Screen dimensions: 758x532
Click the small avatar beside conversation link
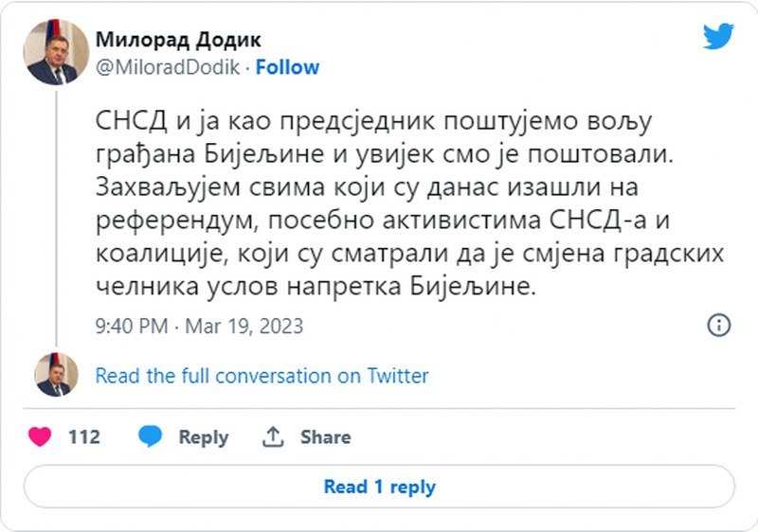[56, 375]
